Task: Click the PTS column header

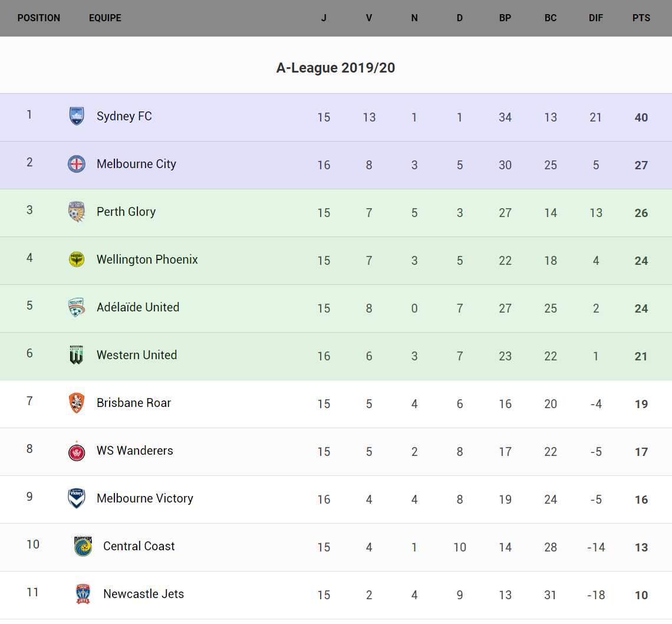Action: point(641,18)
